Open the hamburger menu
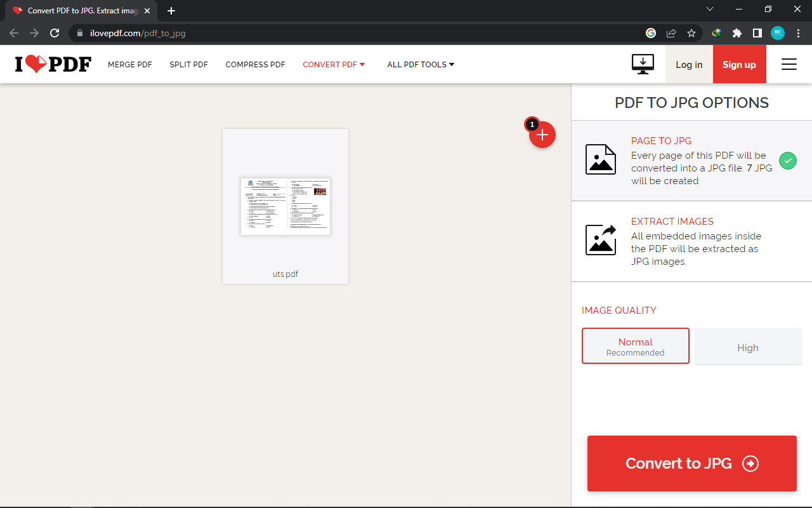The width and height of the screenshot is (812, 508). click(x=789, y=64)
